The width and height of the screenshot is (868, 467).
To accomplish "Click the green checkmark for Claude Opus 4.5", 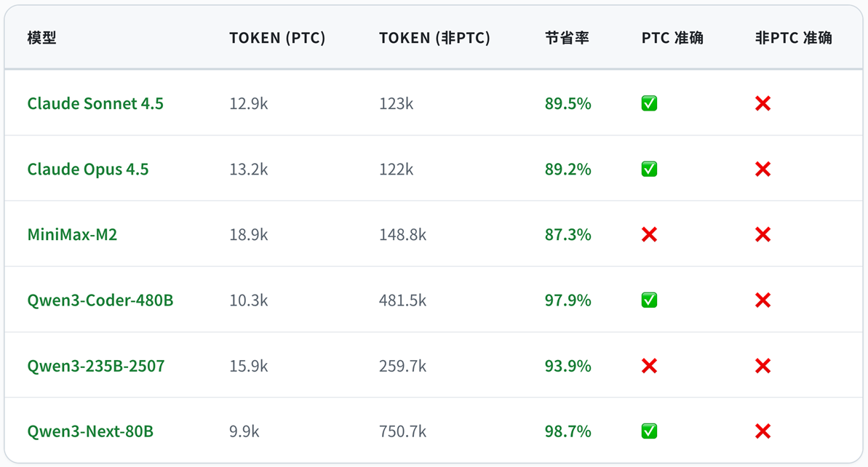I will click(x=649, y=169).
